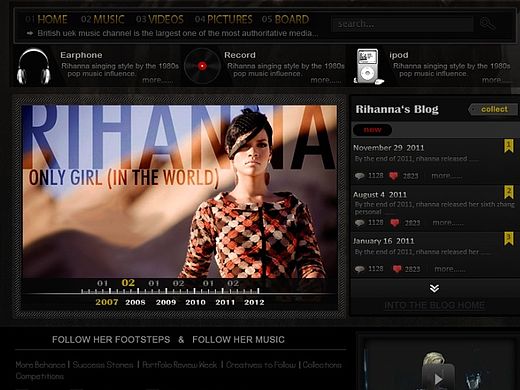Click bookmark ribbon number 2
Image resolution: width=520 pixels, height=390 pixels.
(x=508, y=192)
